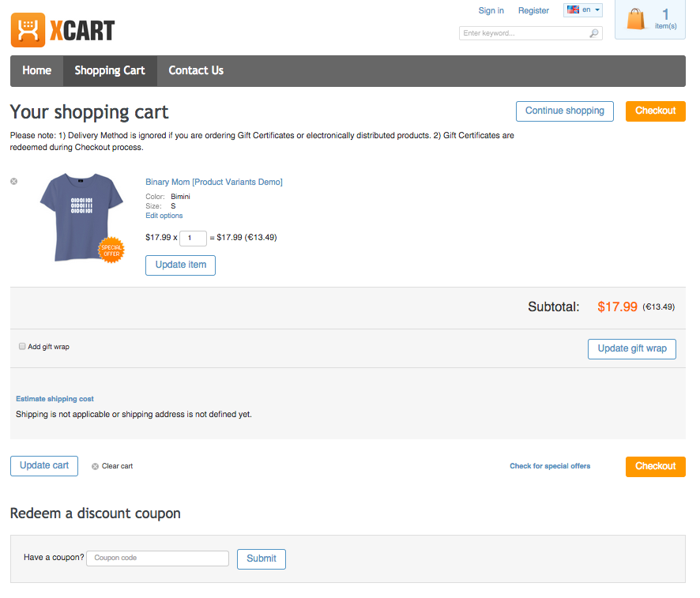Expand the en language dropdown arrow
Image resolution: width=700 pixels, height=598 pixels.
pos(597,9)
